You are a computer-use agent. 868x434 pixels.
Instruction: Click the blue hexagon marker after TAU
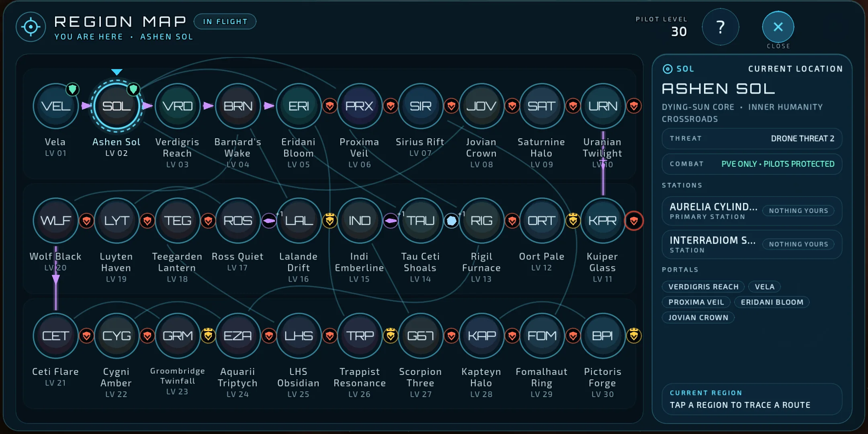coord(451,221)
